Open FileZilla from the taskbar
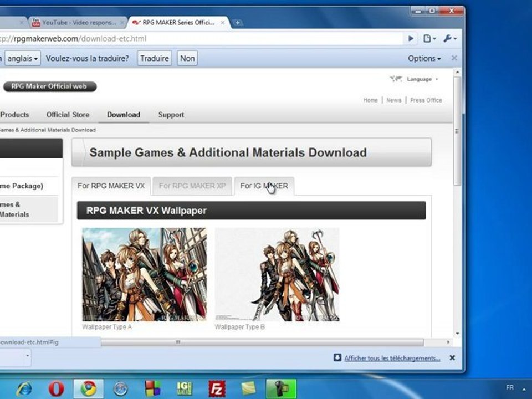The image size is (532, 399). (x=217, y=389)
